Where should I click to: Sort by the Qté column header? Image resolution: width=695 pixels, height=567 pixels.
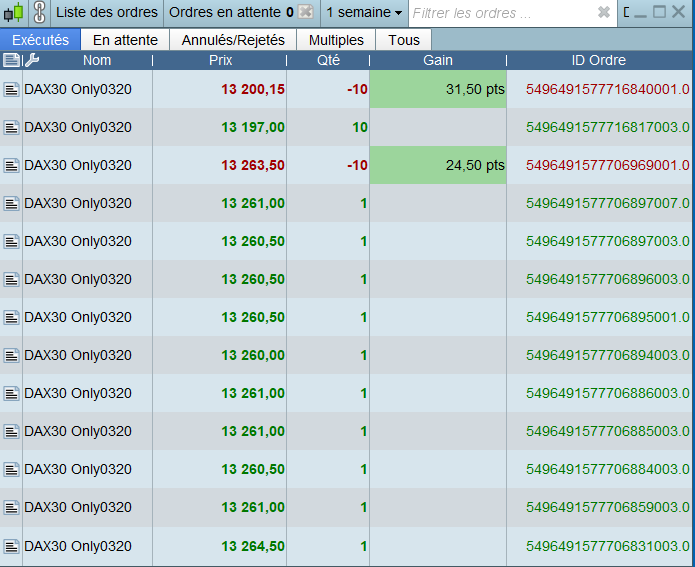[328, 60]
